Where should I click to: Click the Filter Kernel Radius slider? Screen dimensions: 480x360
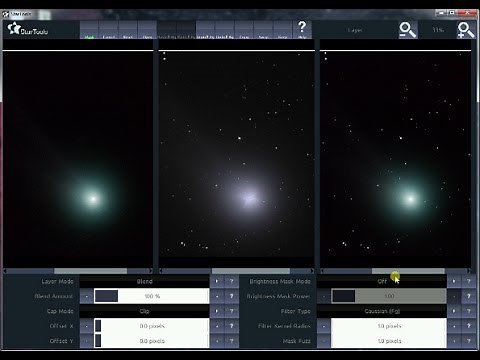pyautogui.click(x=389, y=326)
